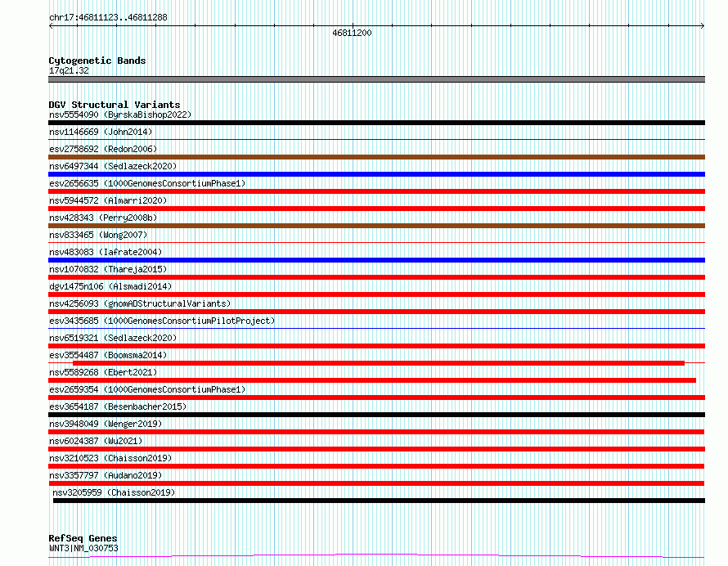Click the red bar under nsv5944572

point(376,209)
